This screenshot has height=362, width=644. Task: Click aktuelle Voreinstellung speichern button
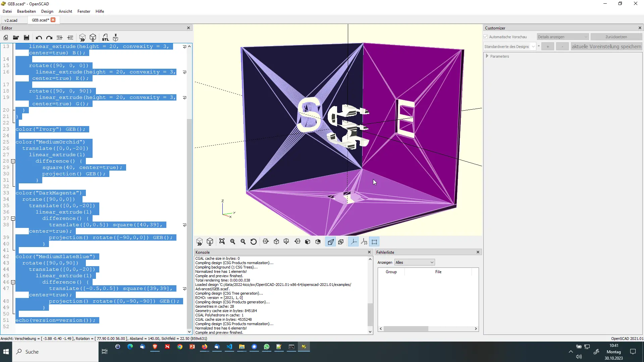(606, 47)
